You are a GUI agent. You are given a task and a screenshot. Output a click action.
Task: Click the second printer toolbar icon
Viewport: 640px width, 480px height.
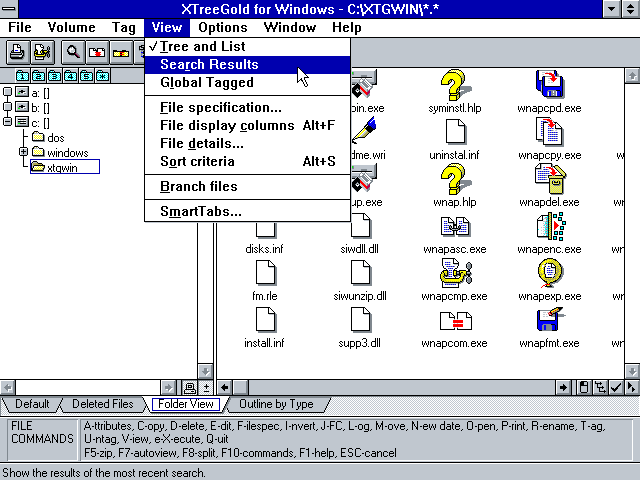tap(42, 52)
